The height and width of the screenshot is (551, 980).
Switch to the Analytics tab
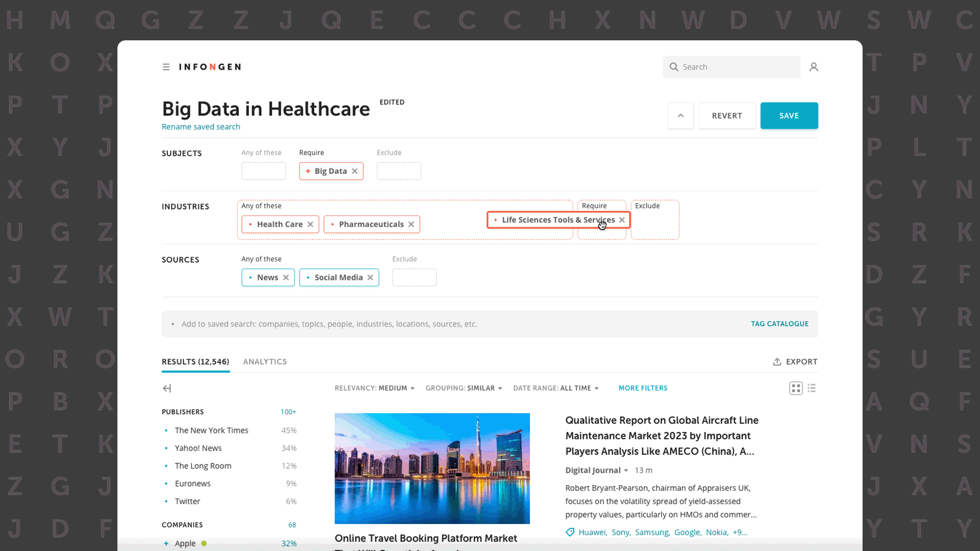265,362
